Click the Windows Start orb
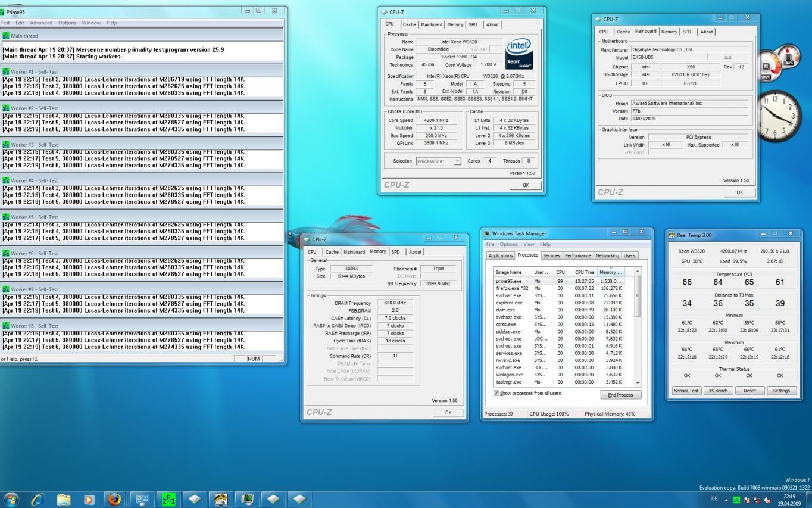Screen dimensions: 812x508 pyautogui.click(x=11, y=499)
